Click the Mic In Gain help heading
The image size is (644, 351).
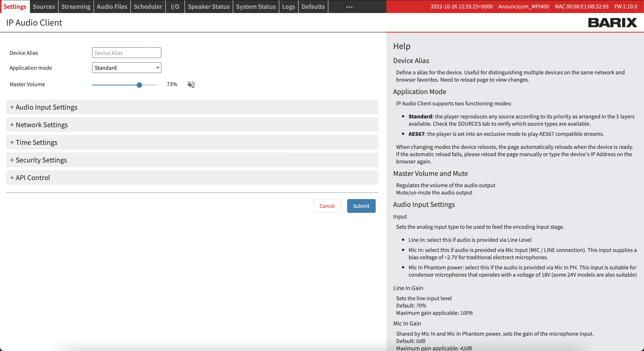click(x=407, y=324)
